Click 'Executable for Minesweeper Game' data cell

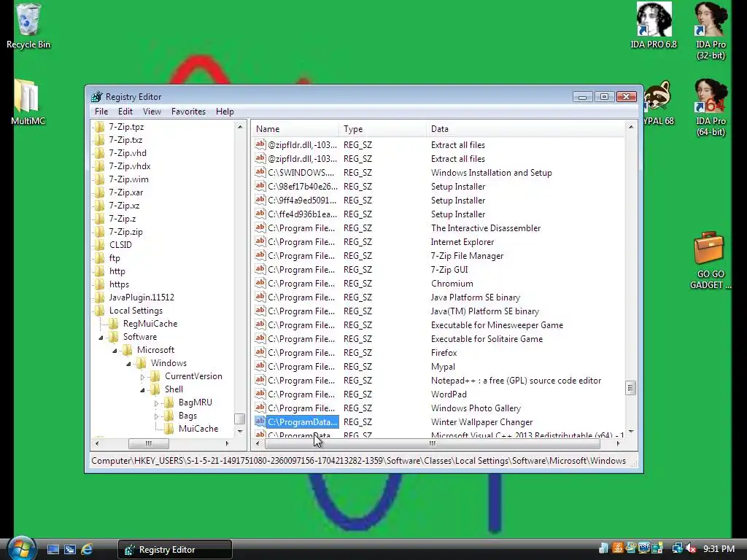point(497,324)
